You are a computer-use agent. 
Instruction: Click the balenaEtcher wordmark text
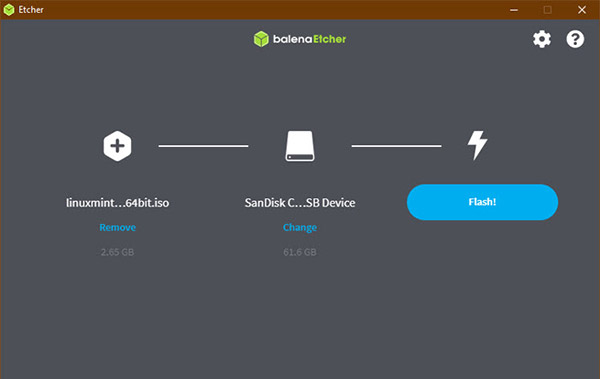click(x=310, y=39)
